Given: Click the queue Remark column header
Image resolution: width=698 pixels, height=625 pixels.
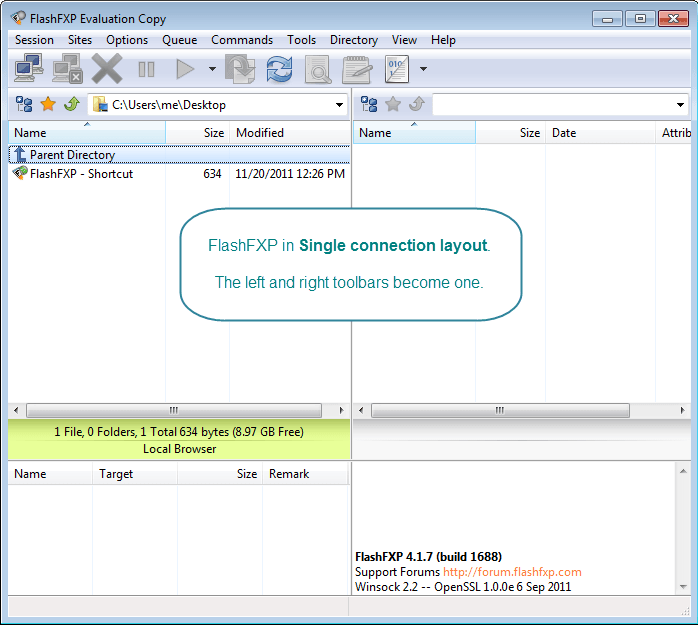Looking at the screenshot, I should click(305, 474).
